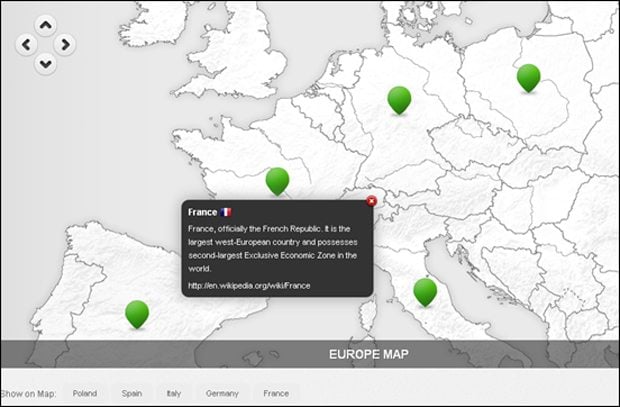Show Spain using the bottom button

pos(132,394)
